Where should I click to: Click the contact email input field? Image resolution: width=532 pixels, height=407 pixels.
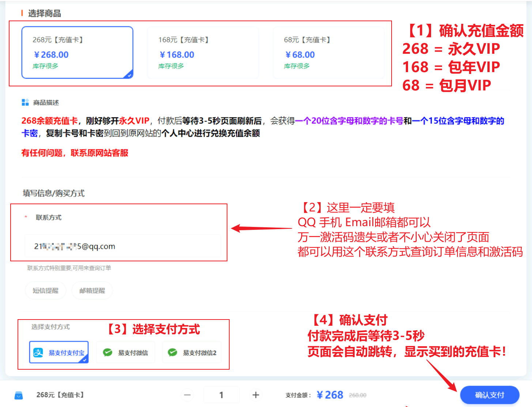[123, 246]
